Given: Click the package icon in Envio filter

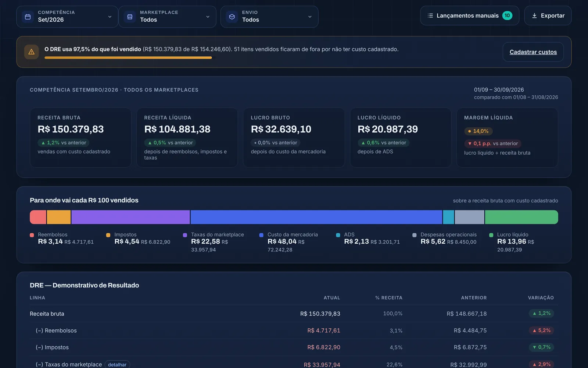Looking at the screenshot, I should point(232,17).
